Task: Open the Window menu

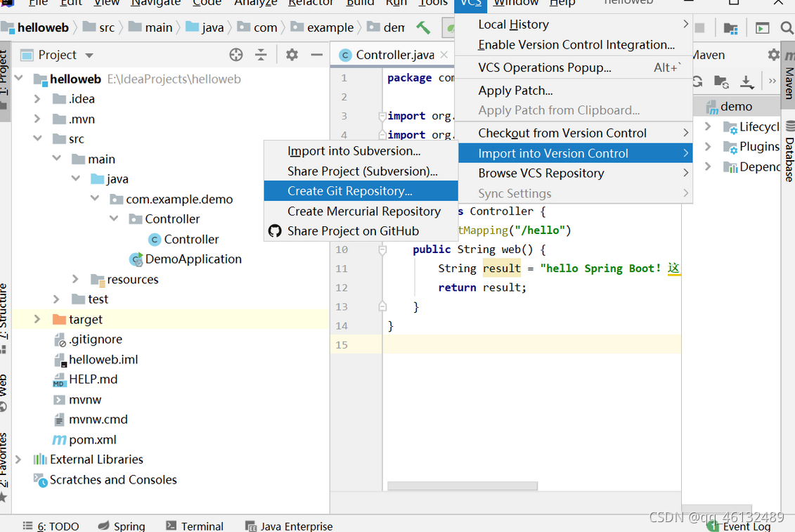Action: (x=516, y=3)
